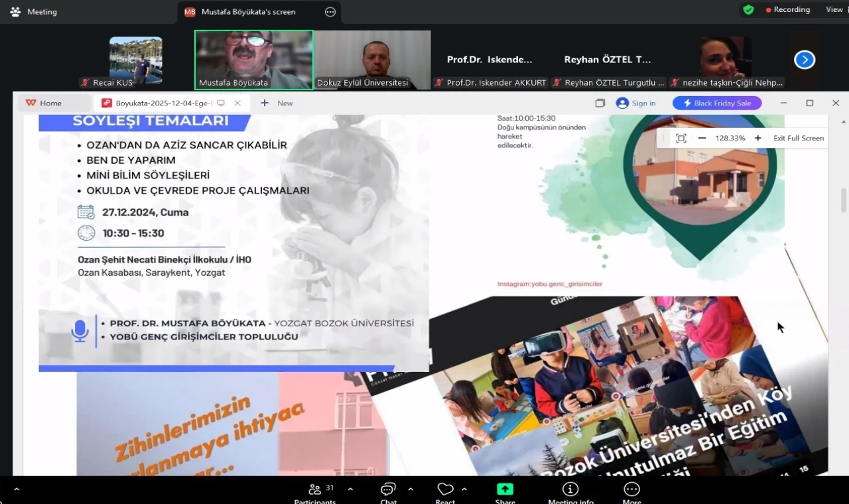Expand the React options chevron
The height and width of the screenshot is (504, 849).
coord(462,489)
